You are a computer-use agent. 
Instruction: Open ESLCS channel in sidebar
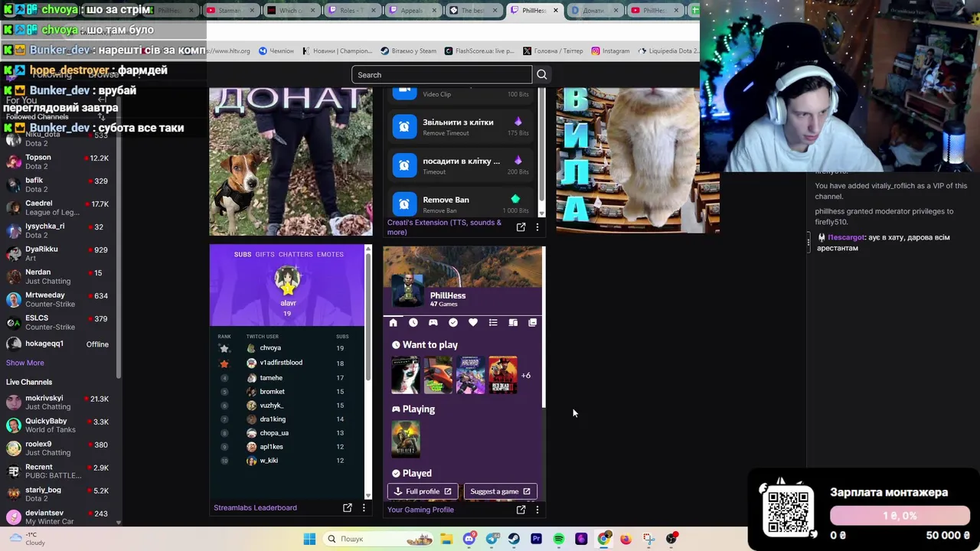[57, 322]
